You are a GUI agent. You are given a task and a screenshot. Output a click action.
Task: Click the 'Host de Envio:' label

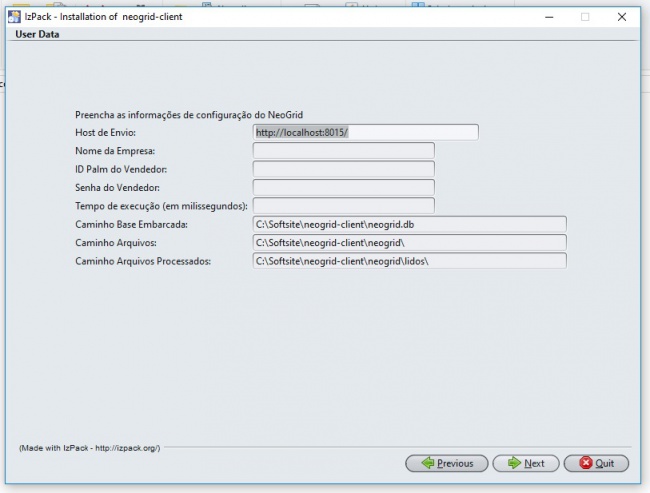click(105, 133)
